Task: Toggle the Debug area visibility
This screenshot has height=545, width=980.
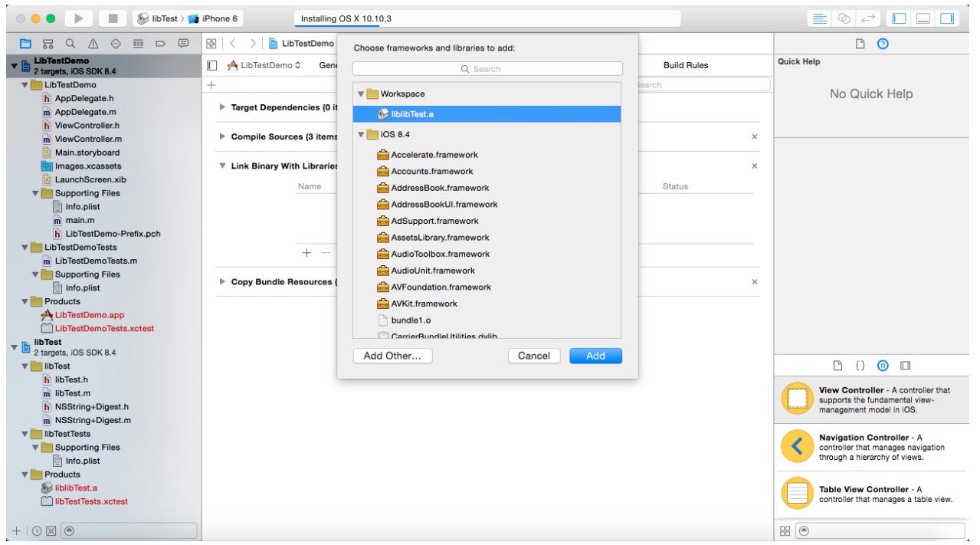Action: tap(923, 18)
